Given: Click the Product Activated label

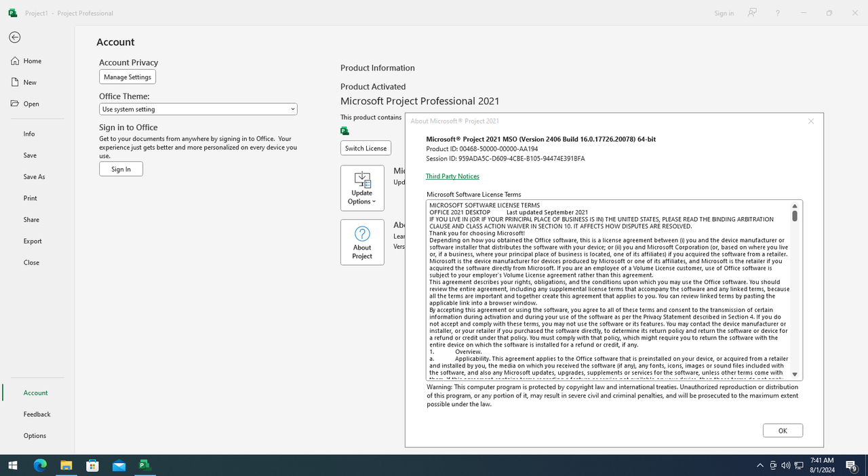Looking at the screenshot, I should pos(373,87).
